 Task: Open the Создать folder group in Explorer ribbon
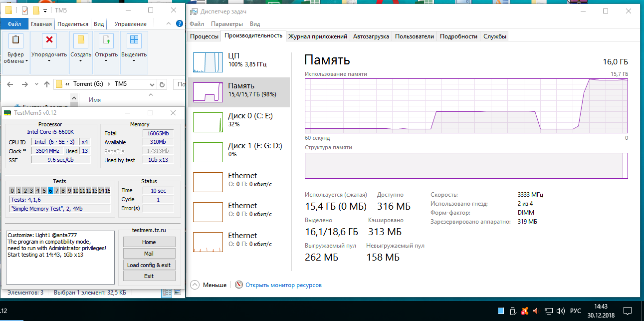tap(81, 52)
